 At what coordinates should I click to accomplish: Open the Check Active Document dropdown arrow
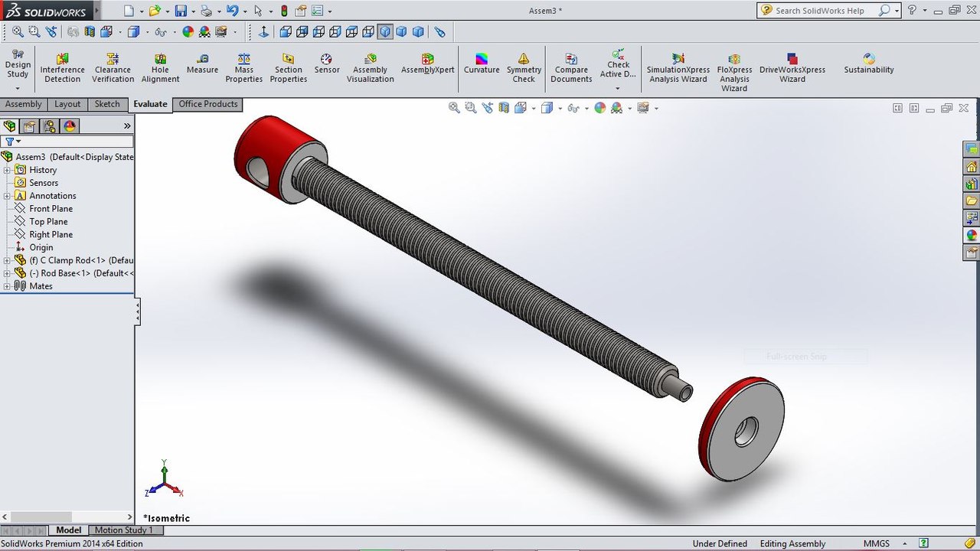[617, 89]
